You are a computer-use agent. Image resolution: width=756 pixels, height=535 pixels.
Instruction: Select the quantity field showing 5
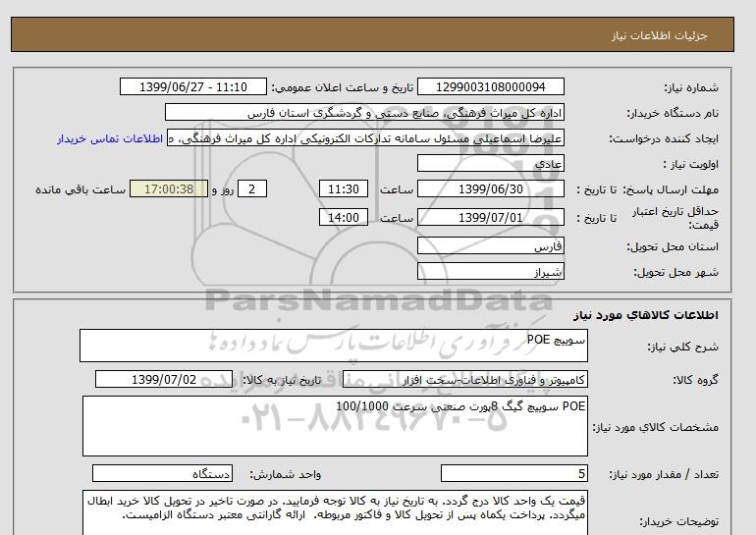pyautogui.click(x=513, y=474)
